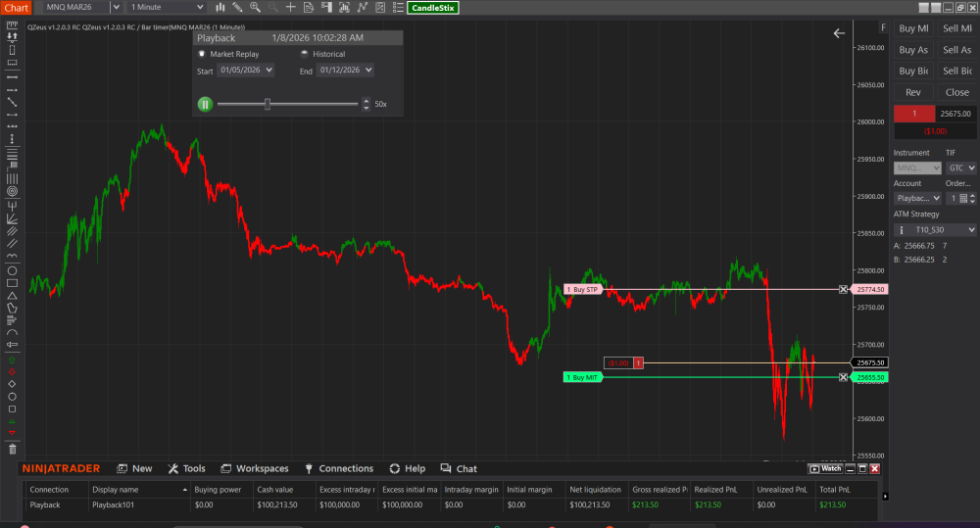Viewport: 980px width, 528px height.
Task: Cancel the Buy STP order via X
Action: coord(843,289)
